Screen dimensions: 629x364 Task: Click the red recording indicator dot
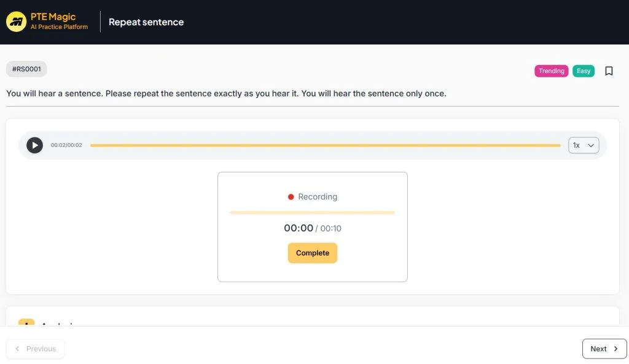pyautogui.click(x=291, y=197)
